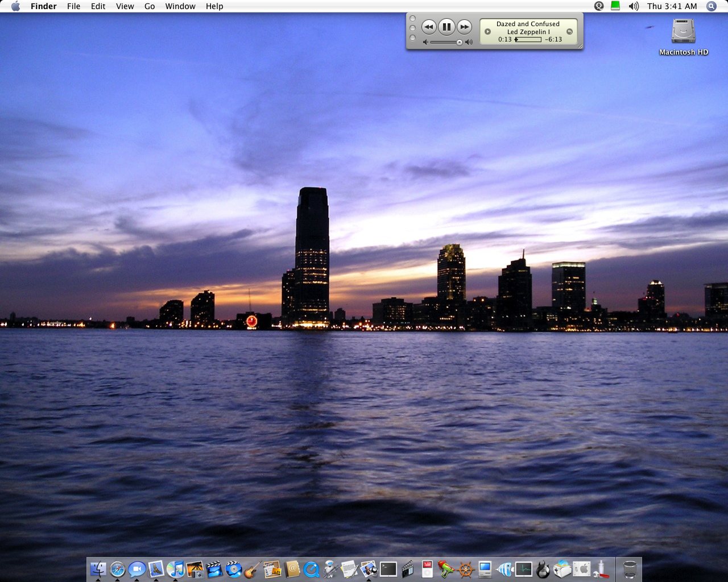Open iDVD from the Dock

[233, 569]
